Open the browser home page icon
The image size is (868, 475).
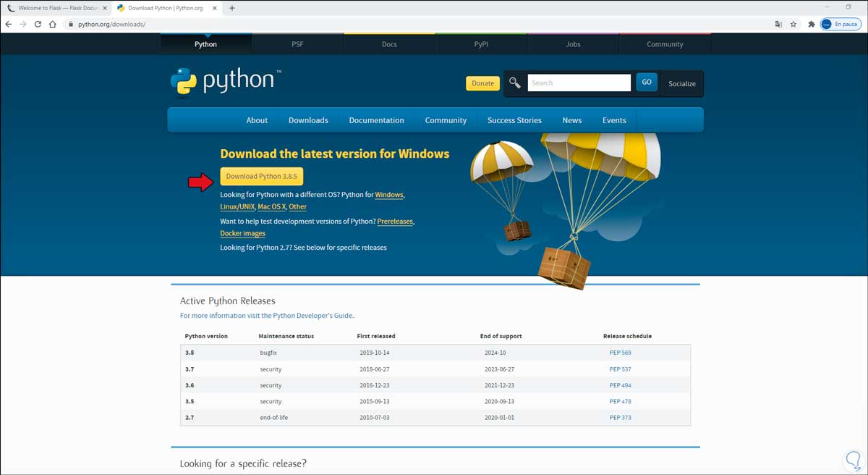click(52, 24)
